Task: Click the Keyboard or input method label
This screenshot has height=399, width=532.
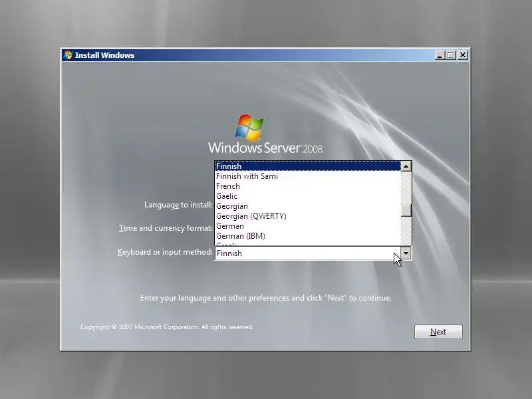Action: pyautogui.click(x=165, y=252)
